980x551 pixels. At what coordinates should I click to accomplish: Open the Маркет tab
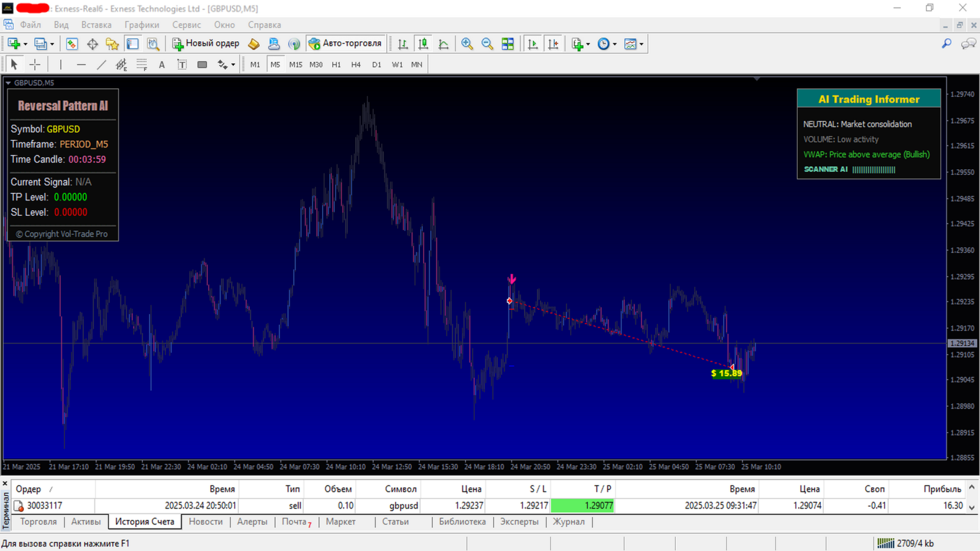click(x=340, y=521)
